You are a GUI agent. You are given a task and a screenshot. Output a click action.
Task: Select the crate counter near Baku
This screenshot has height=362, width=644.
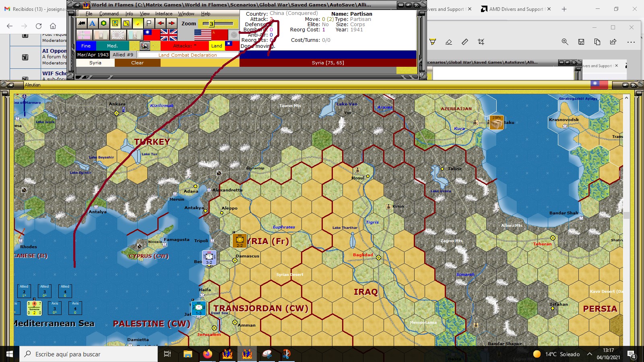[x=497, y=122]
